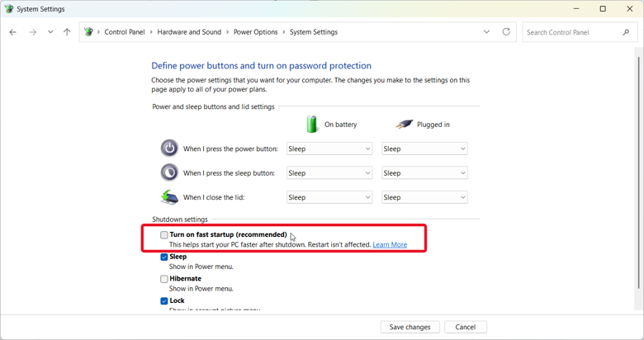Uncheck the Lock checkbox

coord(163,301)
